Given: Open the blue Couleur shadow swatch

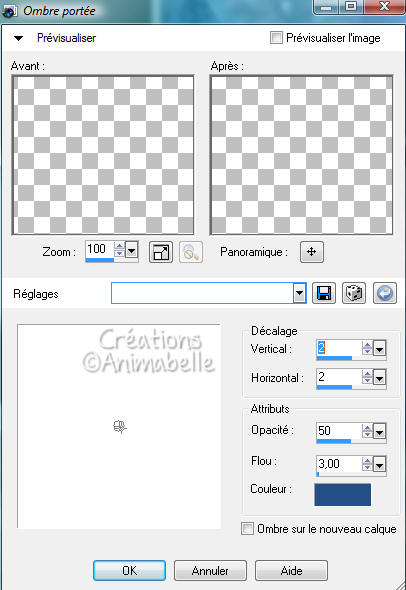Looking at the screenshot, I should [x=342, y=494].
